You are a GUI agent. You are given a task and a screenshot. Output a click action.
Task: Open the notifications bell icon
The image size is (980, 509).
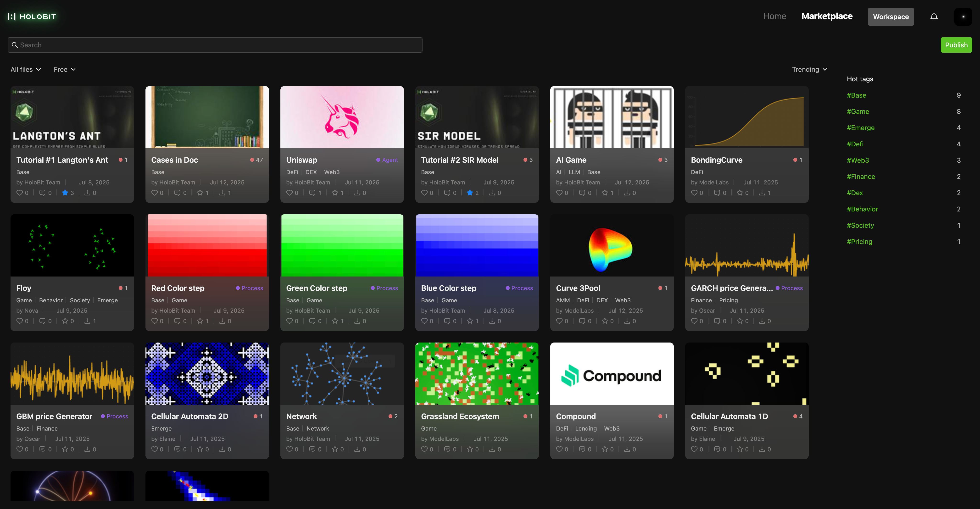(x=934, y=17)
